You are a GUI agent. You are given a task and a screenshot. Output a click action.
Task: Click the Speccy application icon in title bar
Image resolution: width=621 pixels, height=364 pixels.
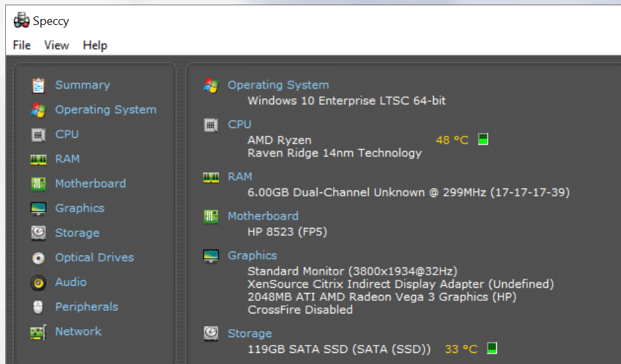(22, 20)
